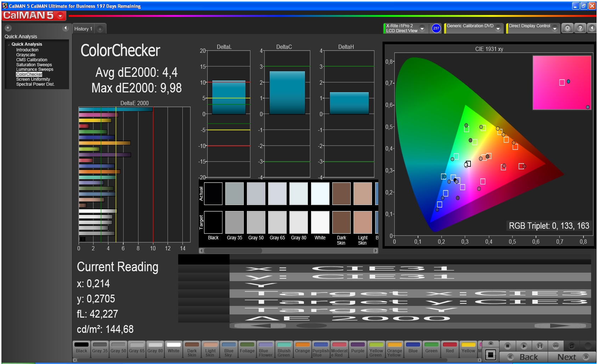This screenshot has height=364, width=598.
Task: Open the Grayscale workflow page
Action: (x=26, y=55)
